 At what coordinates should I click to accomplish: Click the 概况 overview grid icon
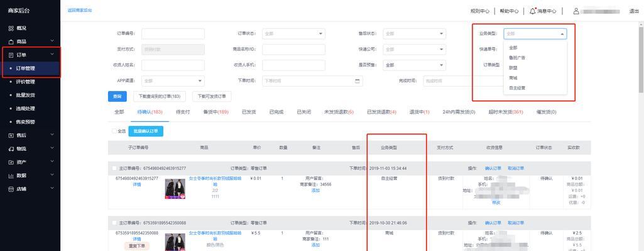pyautogui.click(x=11, y=28)
